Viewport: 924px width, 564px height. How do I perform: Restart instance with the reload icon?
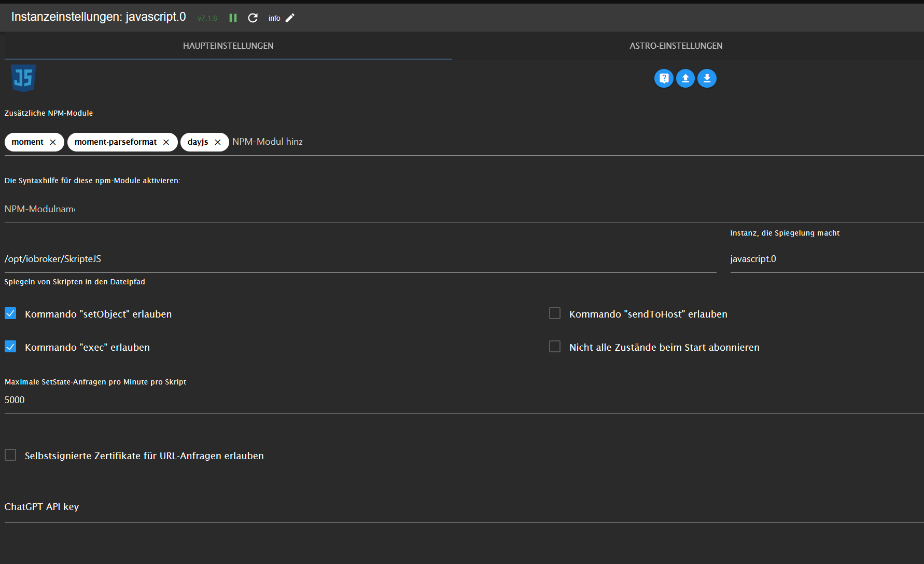coord(253,18)
